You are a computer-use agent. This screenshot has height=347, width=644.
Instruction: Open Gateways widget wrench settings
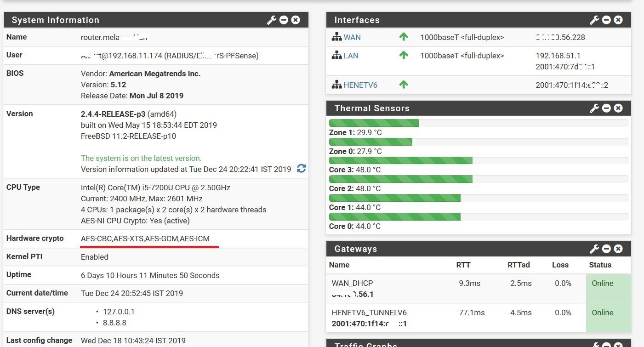click(594, 249)
